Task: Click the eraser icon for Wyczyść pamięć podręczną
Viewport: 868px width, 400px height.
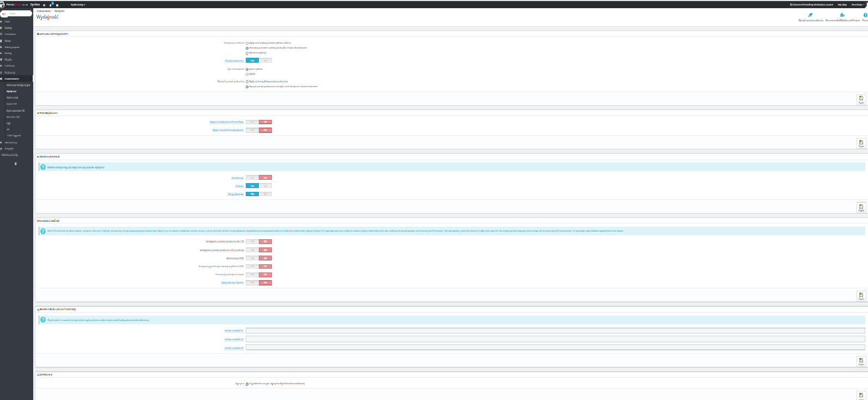Action: point(810,15)
